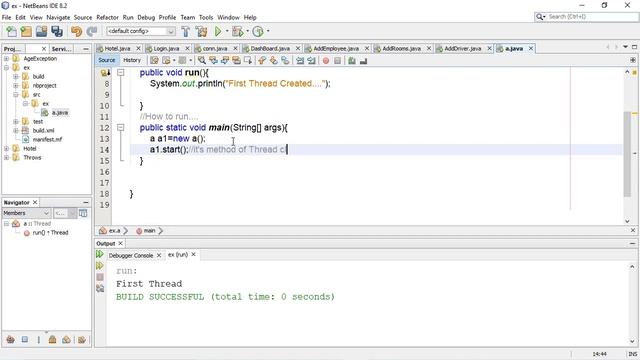The width and height of the screenshot is (640, 360).
Task: Toggle the last Navigator filter icon at bottom right
Action: [x=82, y=339]
